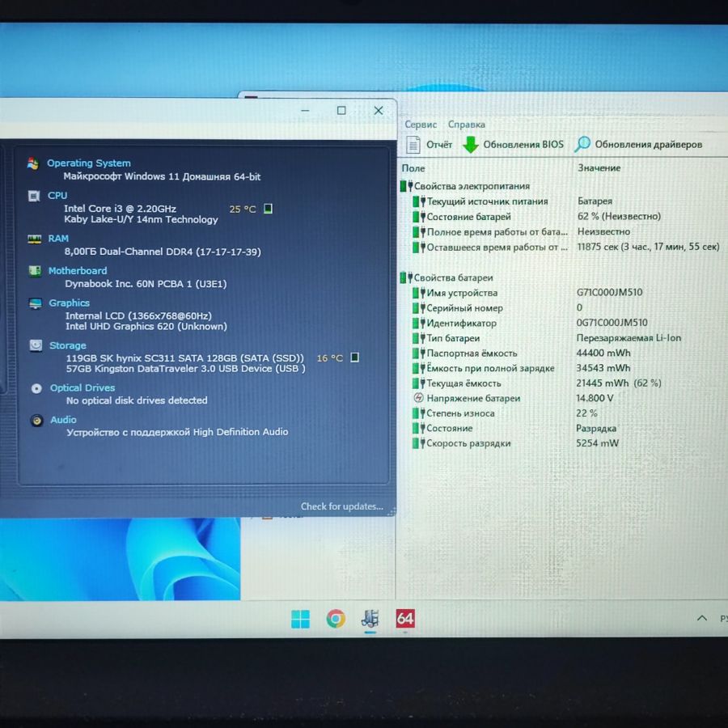
Task: Maximize the Speccy window
Action: [x=341, y=111]
